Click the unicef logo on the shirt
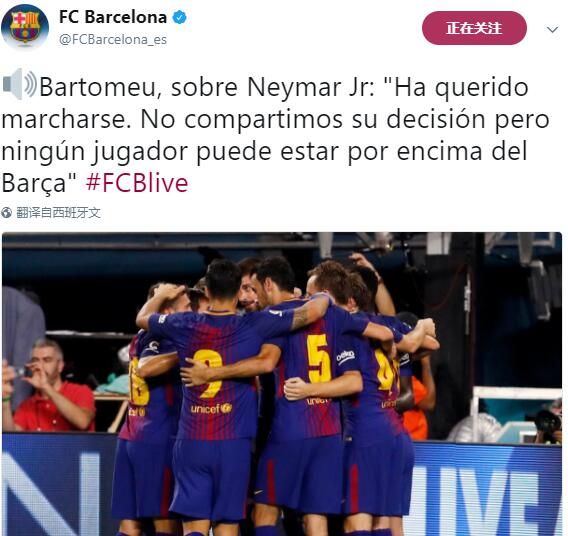Screen dimensions: 568x536 coord(211,409)
